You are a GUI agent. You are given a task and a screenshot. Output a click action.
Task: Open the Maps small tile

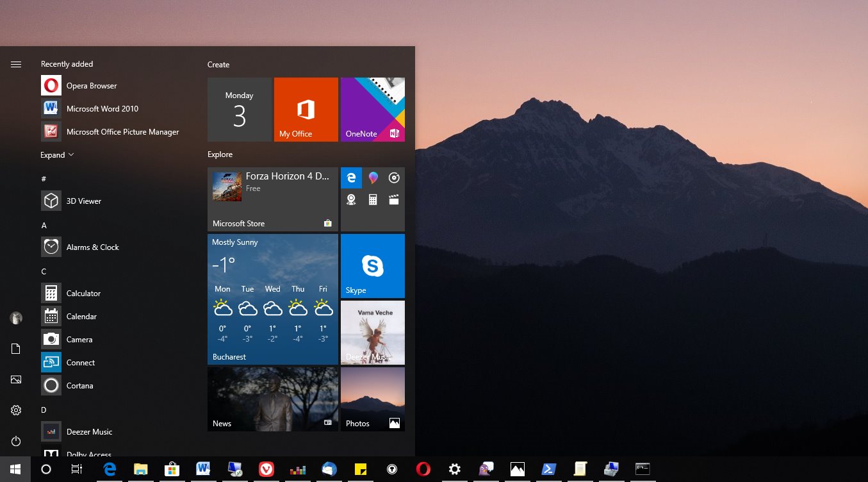351,199
